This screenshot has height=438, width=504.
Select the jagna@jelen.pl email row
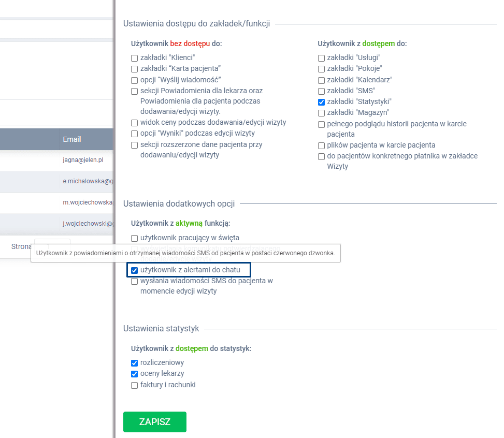tap(83, 160)
